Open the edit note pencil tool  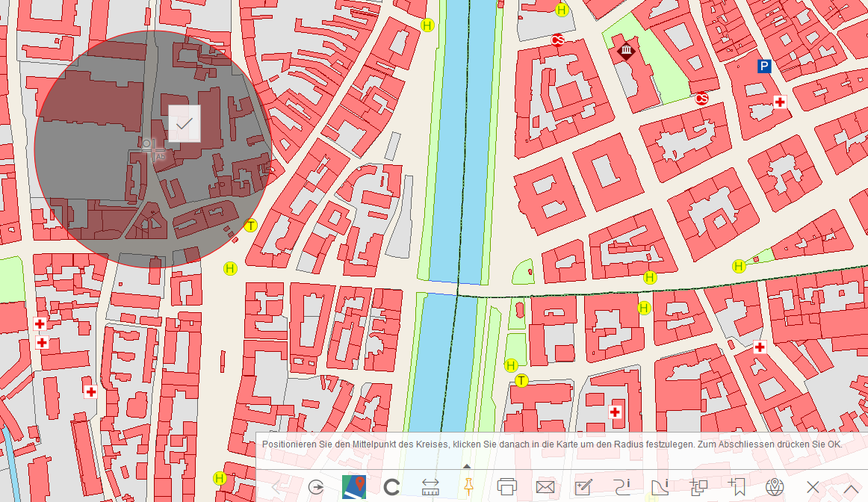(583, 487)
